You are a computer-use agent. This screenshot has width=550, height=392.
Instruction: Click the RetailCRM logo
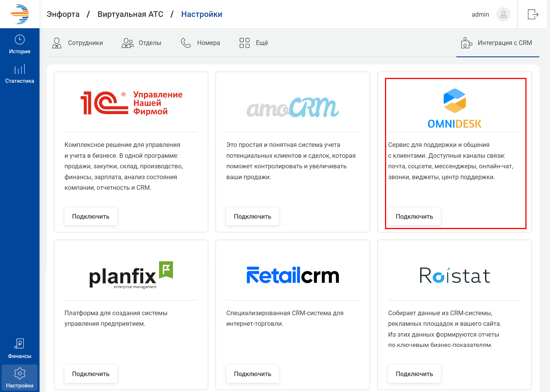[x=293, y=275]
